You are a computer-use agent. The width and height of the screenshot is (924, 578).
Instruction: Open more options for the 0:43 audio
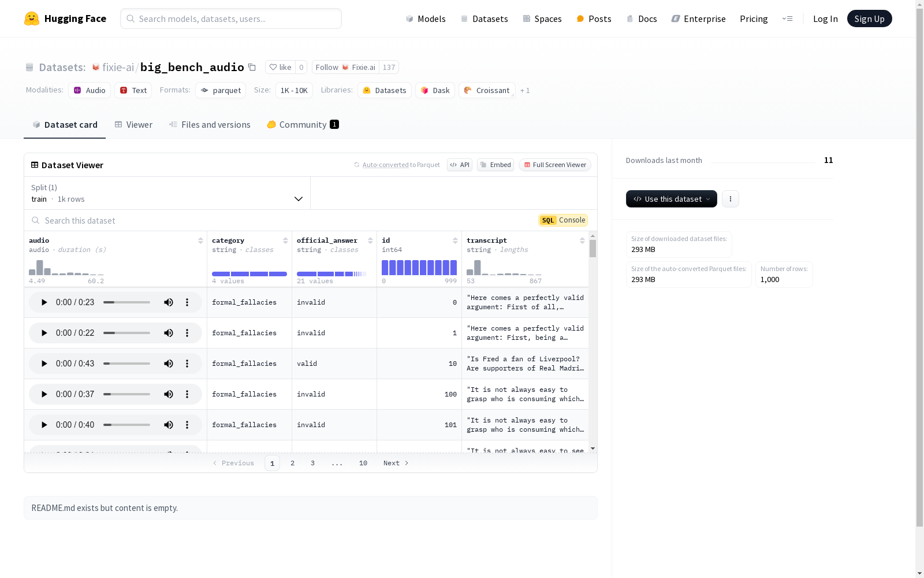pos(187,364)
